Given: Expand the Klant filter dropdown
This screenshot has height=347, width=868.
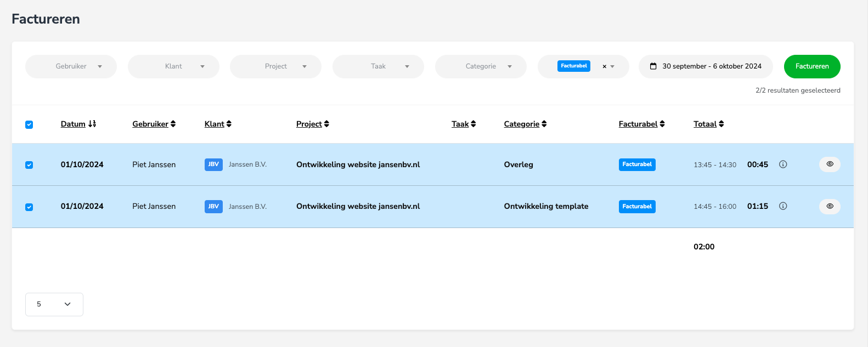Looking at the screenshot, I should point(173,66).
